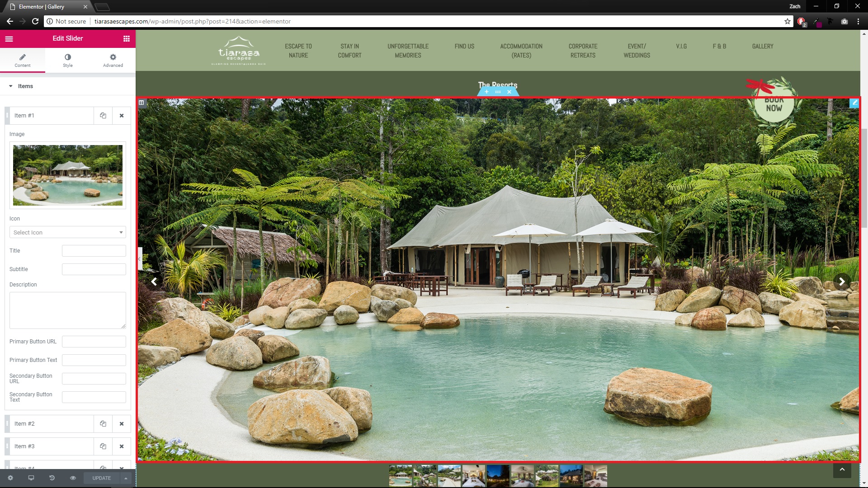Screen dimensions: 868x488
Task: Change the Item #1 slider image
Action: [68, 175]
